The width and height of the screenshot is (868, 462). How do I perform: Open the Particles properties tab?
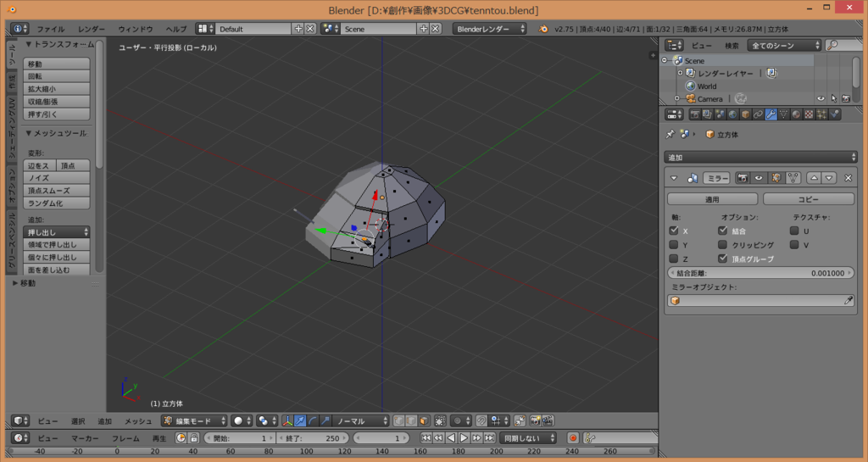tap(822, 114)
